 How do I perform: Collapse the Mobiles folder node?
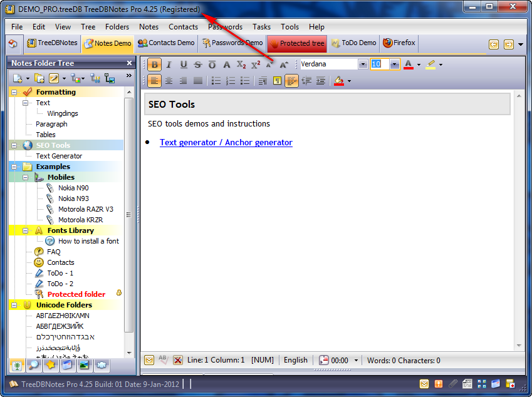(26, 177)
